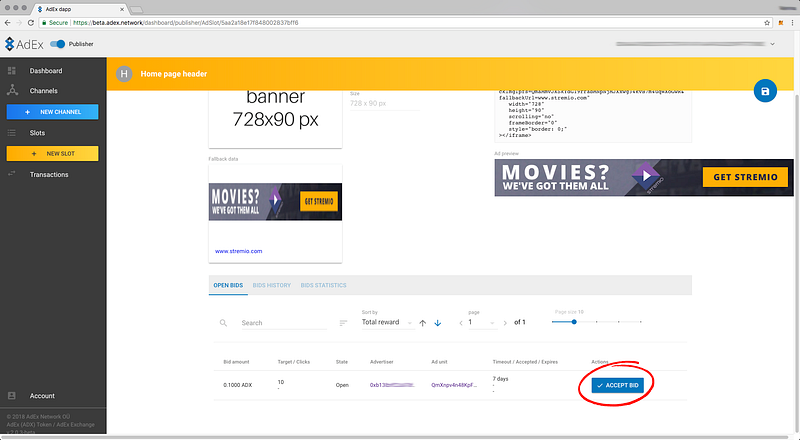800x440 pixels.
Task: Click the NEW CHANNEL button
Action: tap(53, 112)
